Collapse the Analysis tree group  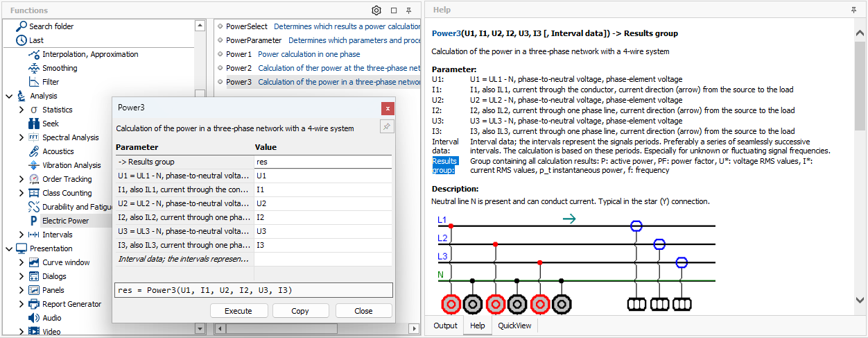[x=9, y=96]
